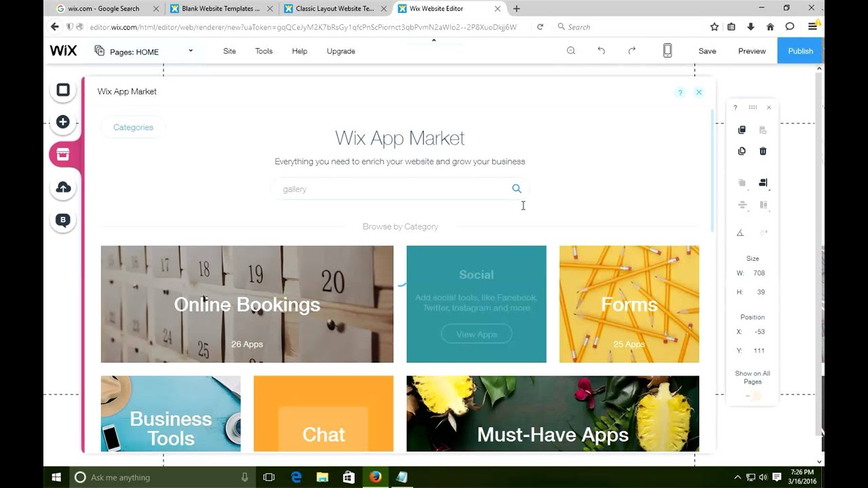Delete element using trash icon
The image size is (868, 488).
click(763, 151)
